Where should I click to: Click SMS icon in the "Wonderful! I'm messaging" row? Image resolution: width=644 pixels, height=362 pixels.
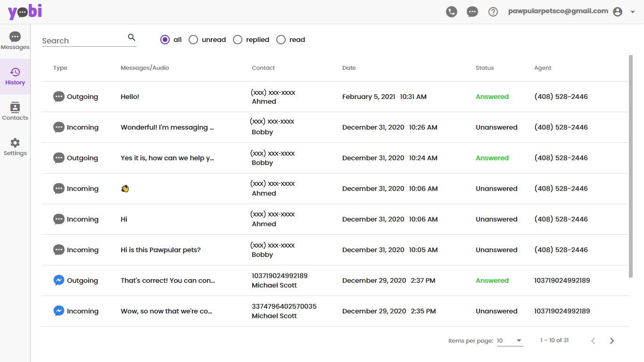coord(59,127)
